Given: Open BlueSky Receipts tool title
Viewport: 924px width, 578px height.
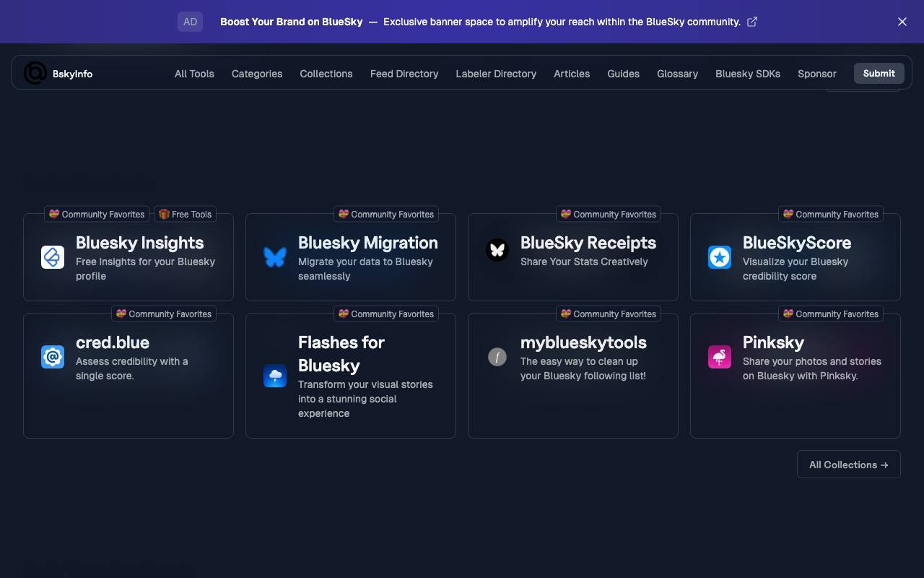Looking at the screenshot, I should pos(588,243).
